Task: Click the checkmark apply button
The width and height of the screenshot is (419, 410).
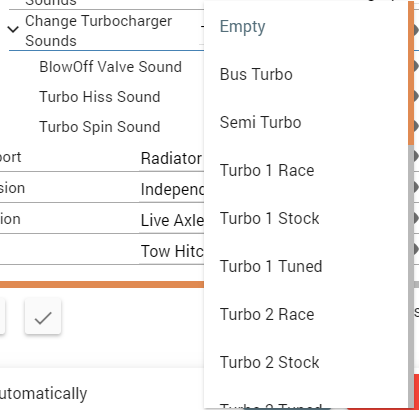Action: pos(43,317)
